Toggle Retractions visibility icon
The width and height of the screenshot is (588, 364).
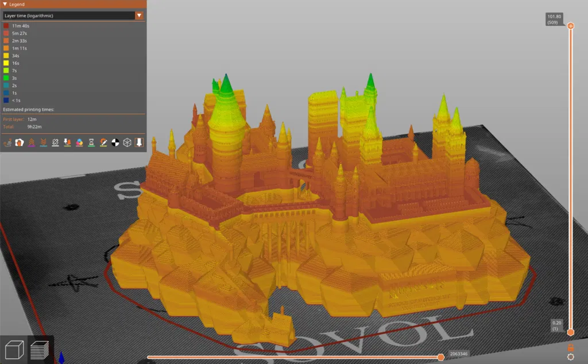[32, 142]
